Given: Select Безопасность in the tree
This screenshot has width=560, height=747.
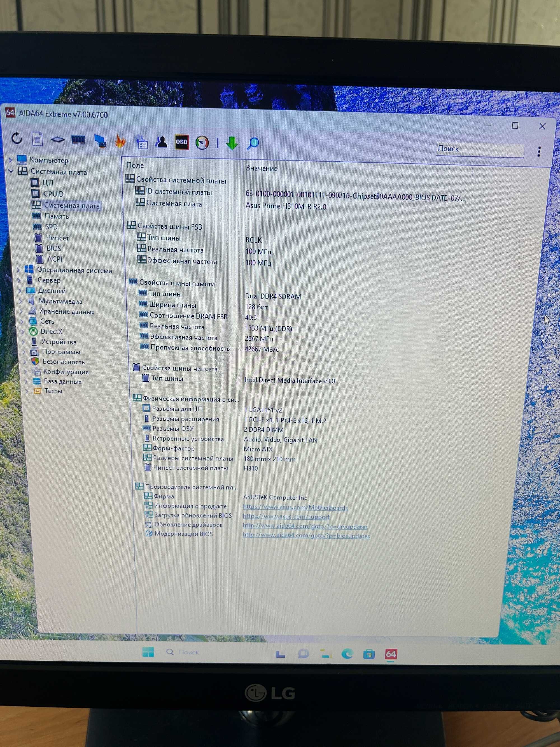Looking at the screenshot, I should click(64, 362).
